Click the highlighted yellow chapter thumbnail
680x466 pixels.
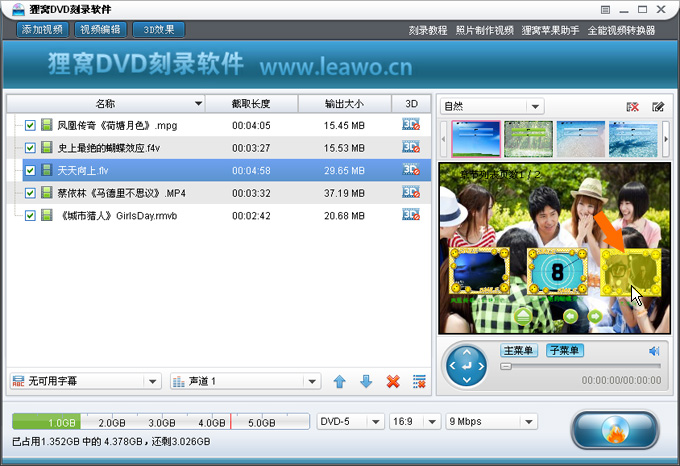pos(631,273)
